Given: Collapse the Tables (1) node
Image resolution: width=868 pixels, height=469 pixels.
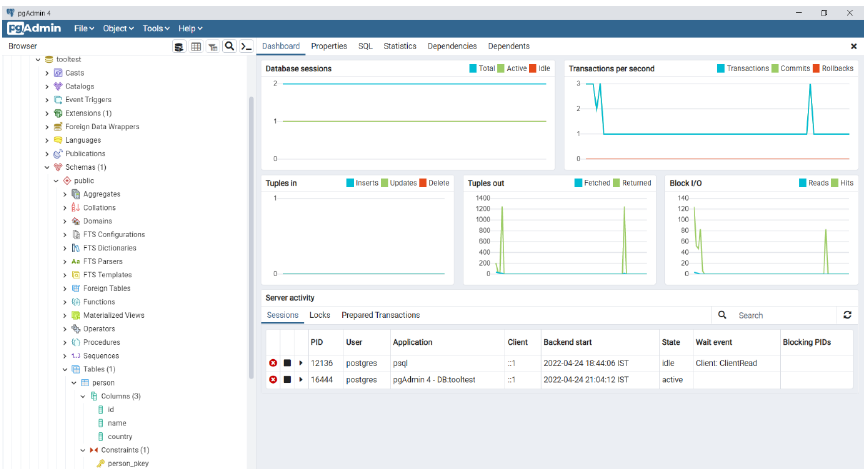Looking at the screenshot, I should pos(65,369).
